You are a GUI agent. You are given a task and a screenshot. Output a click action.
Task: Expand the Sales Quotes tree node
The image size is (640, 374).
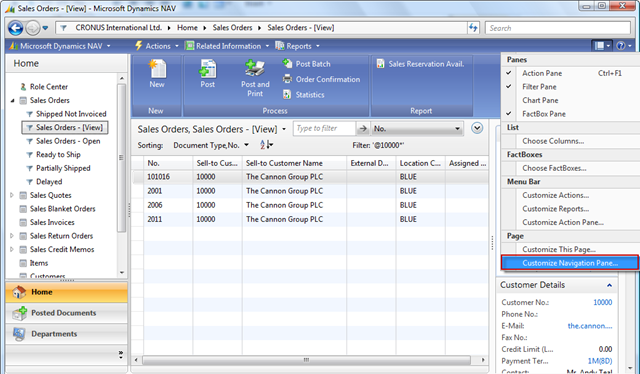pos(12,195)
